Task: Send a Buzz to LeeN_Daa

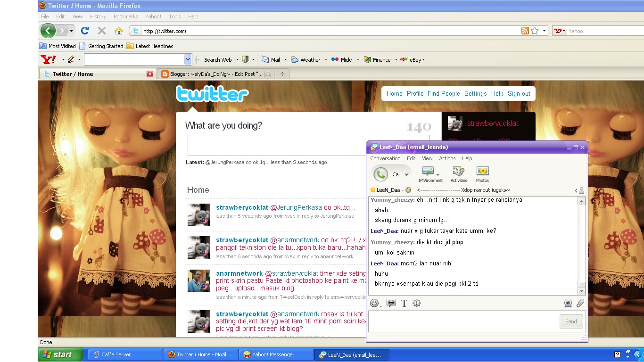Action: click(x=417, y=304)
